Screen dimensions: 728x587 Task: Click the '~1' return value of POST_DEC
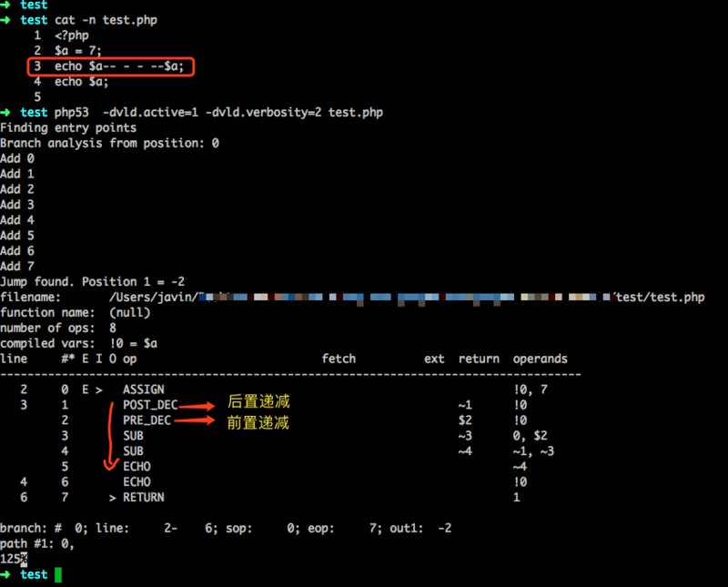[465, 405]
